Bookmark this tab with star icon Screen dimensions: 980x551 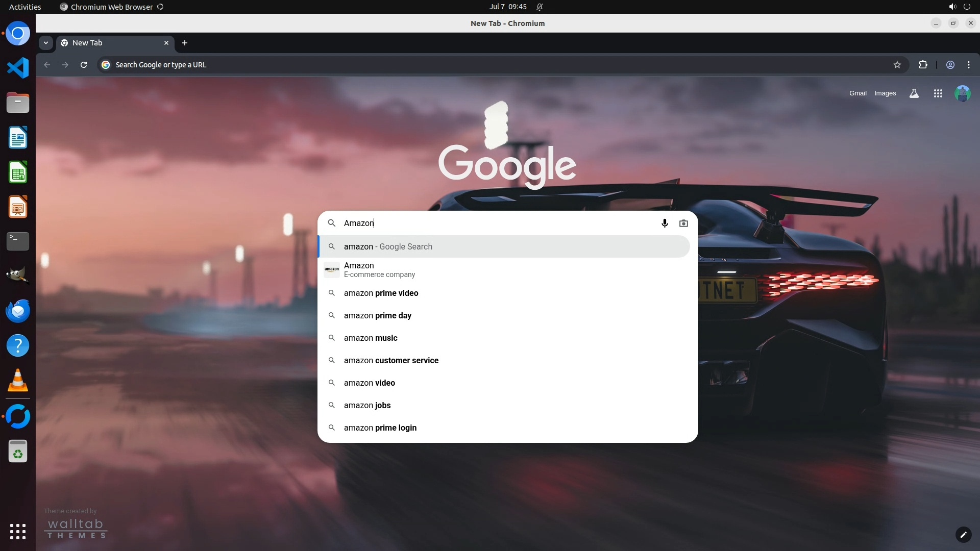coord(897,65)
